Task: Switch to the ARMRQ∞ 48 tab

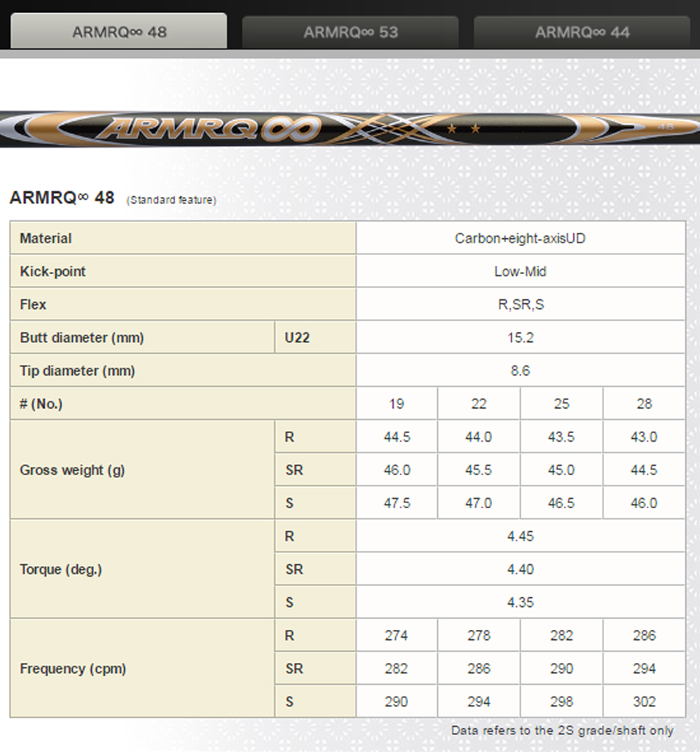Action: click(x=119, y=31)
